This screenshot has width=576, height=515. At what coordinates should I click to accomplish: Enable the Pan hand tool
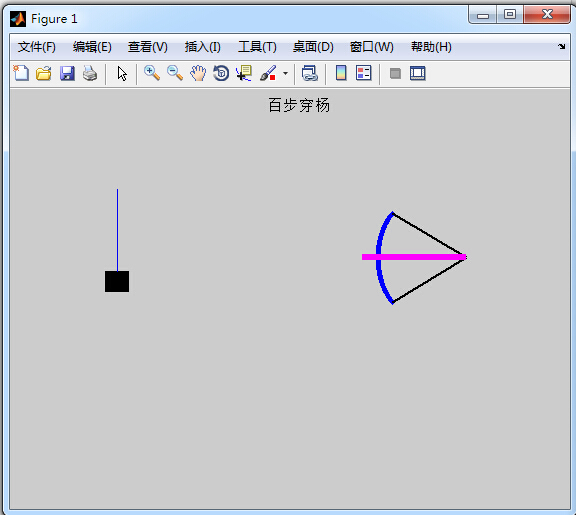pyautogui.click(x=198, y=73)
